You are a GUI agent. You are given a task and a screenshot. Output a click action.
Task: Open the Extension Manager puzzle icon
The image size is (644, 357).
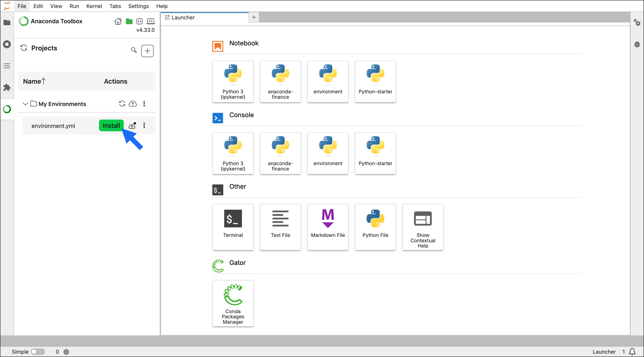pyautogui.click(x=7, y=87)
